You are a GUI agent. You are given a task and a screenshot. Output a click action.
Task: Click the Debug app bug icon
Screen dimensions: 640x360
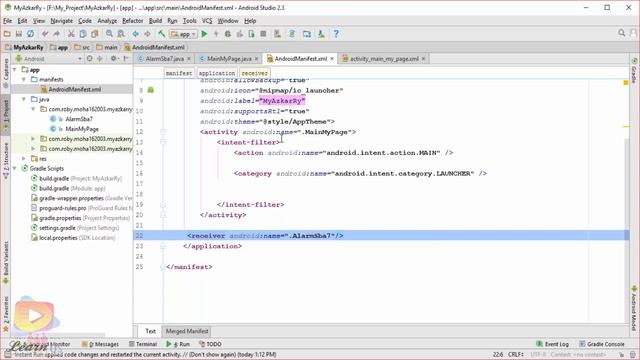pyautogui.click(x=228, y=34)
